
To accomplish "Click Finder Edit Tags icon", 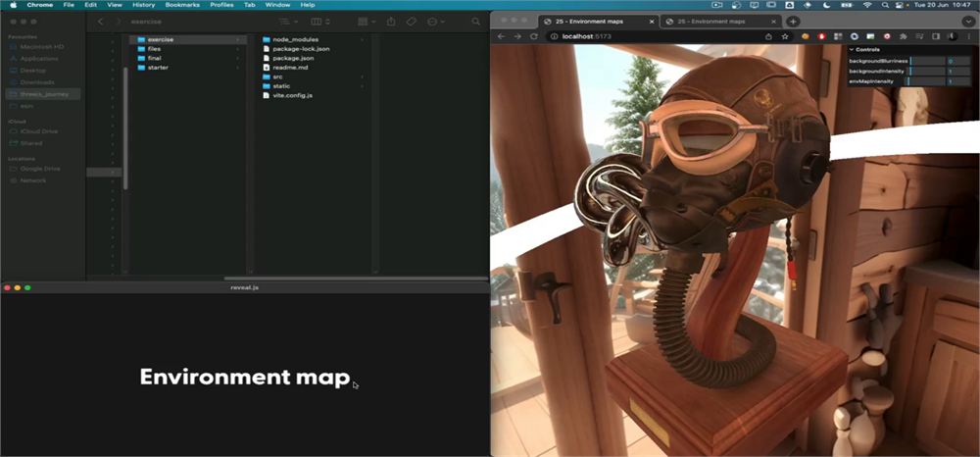I will pos(412,22).
